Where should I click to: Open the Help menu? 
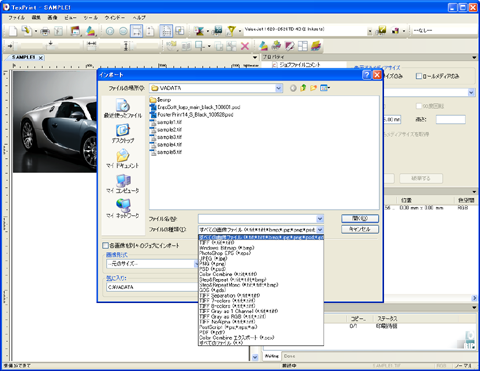[x=139, y=17]
